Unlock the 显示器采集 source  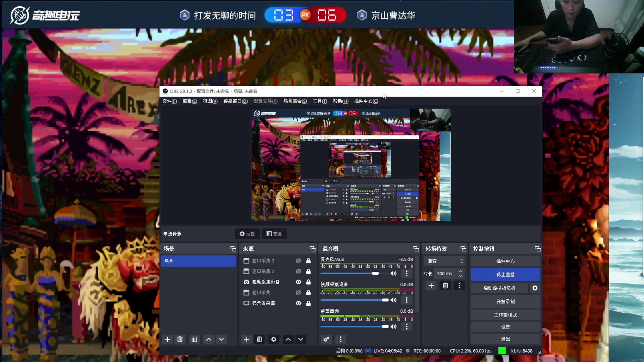[308, 303]
